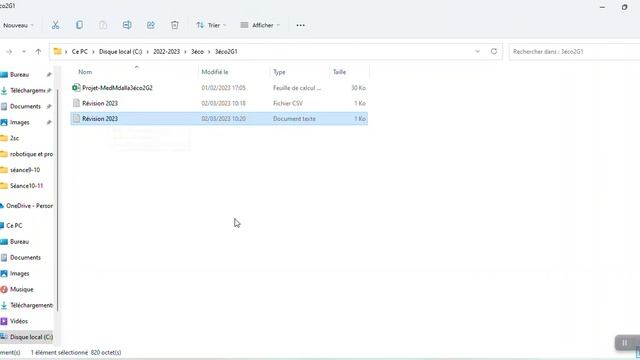Refresh the current folder
Viewport: 640px width, 360px height.
point(494,51)
